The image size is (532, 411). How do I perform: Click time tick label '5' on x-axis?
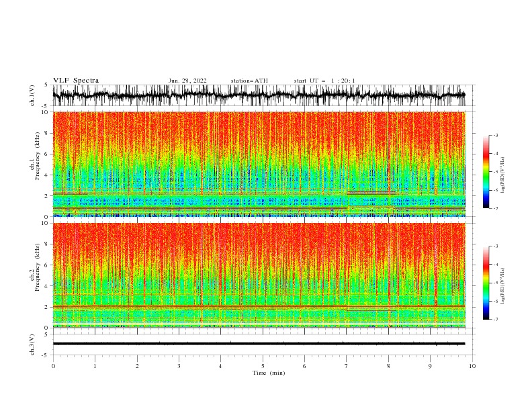[x=263, y=366]
